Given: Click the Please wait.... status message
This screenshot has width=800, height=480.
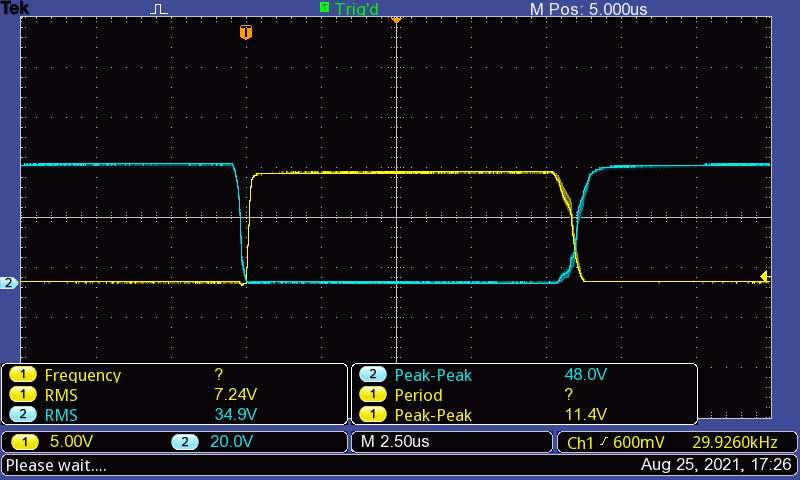Looking at the screenshot, I should click(x=56, y=465).
